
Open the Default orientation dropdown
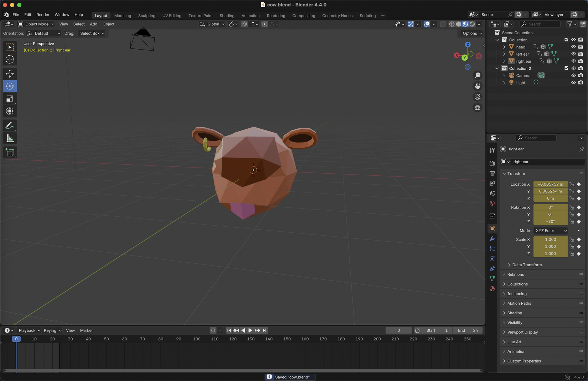pyautogui.click(x=43, y=34)
